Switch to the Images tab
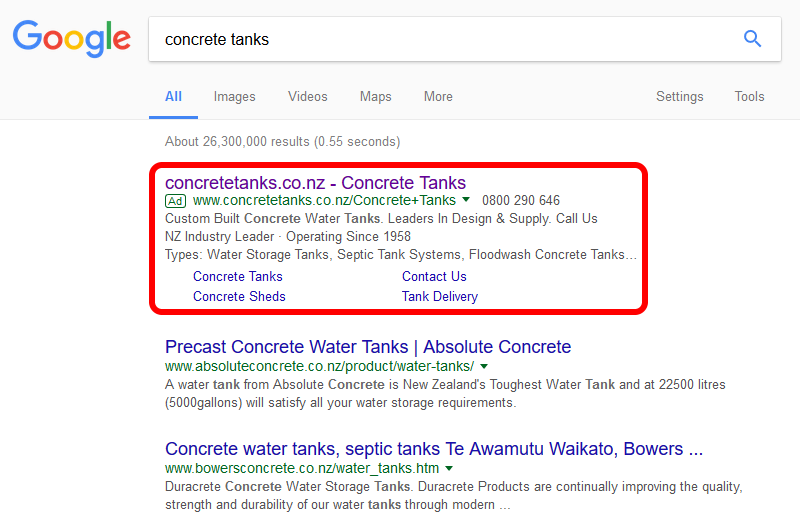 point(234,97)
